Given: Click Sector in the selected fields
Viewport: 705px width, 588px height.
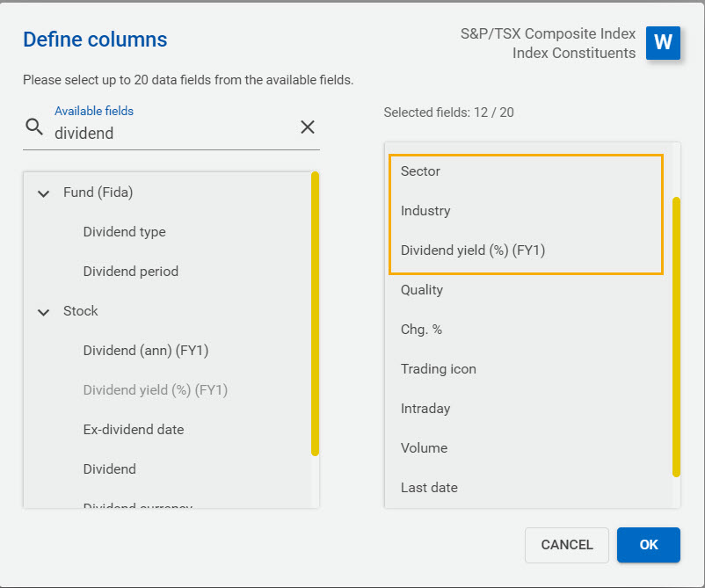Looking at the screenshot, I should (420, 171).
